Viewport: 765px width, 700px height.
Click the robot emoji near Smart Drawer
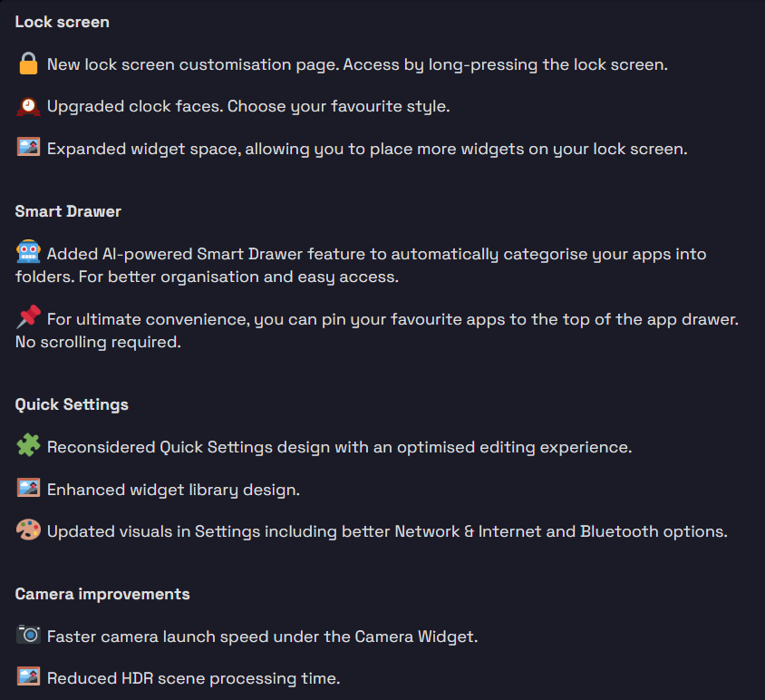[x=28, y=252]
